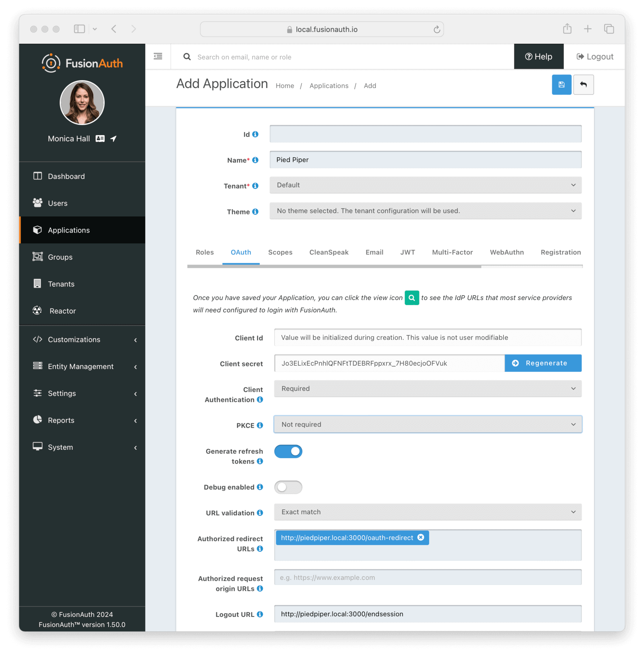
Task: Disable Generate refresh tokens
Action: pyautogui.click(x=288, y=451)
